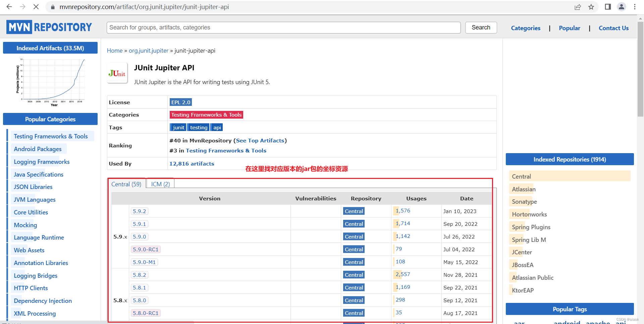This screenshot has height=324, width=644.
Task: Open the Mocking category
Action: point(25,225)
